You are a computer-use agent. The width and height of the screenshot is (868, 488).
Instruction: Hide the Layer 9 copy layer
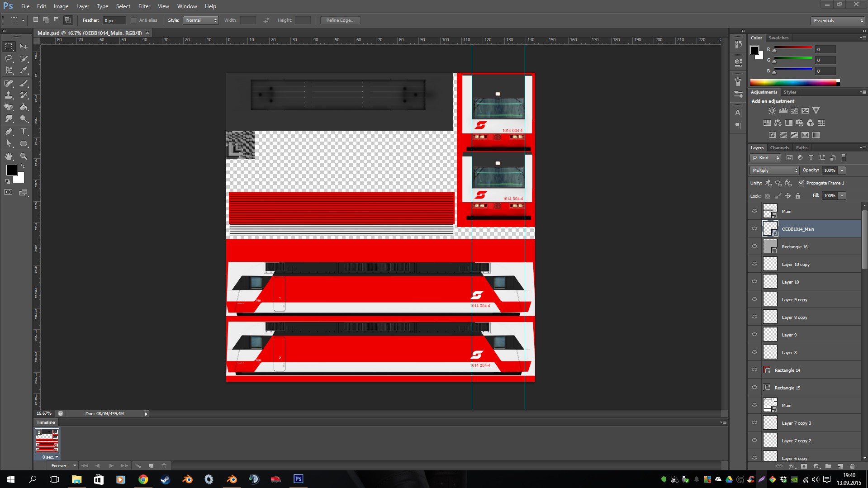754,299
